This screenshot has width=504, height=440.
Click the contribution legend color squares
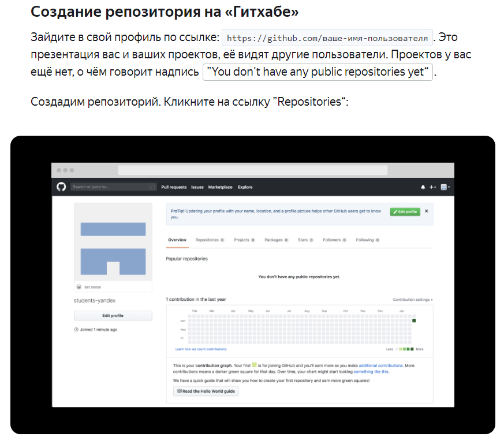pos(404,349)
